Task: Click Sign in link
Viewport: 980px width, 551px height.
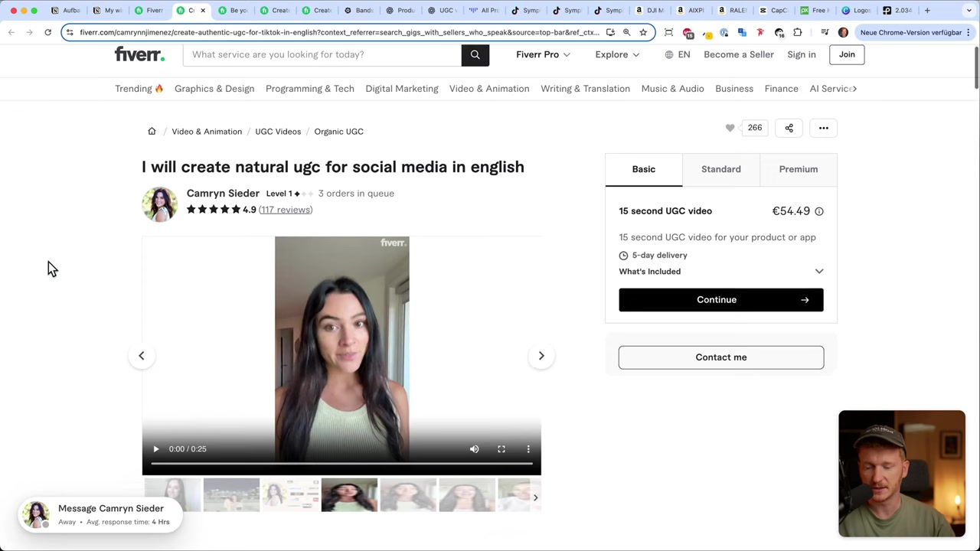Action: pos(802,54)
